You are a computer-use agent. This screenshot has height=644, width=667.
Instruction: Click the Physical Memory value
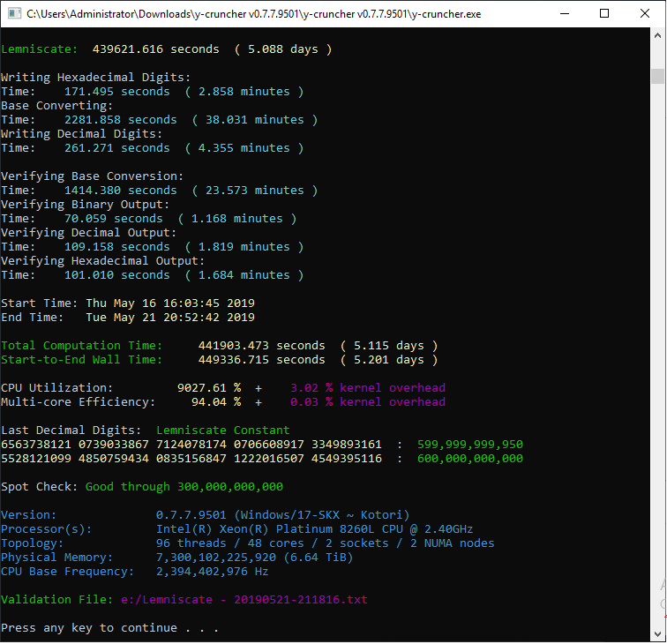pyautogui.click(x=254, y=558)
